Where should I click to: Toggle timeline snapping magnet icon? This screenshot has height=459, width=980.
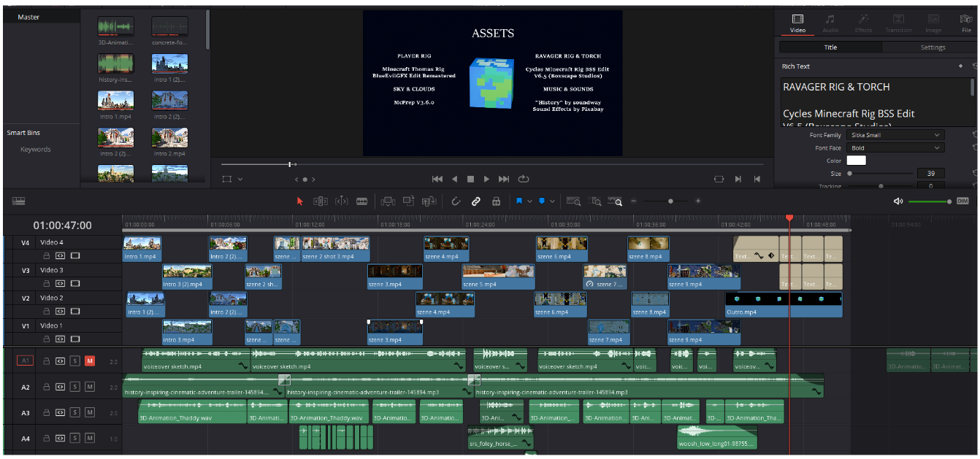[456, 201]
